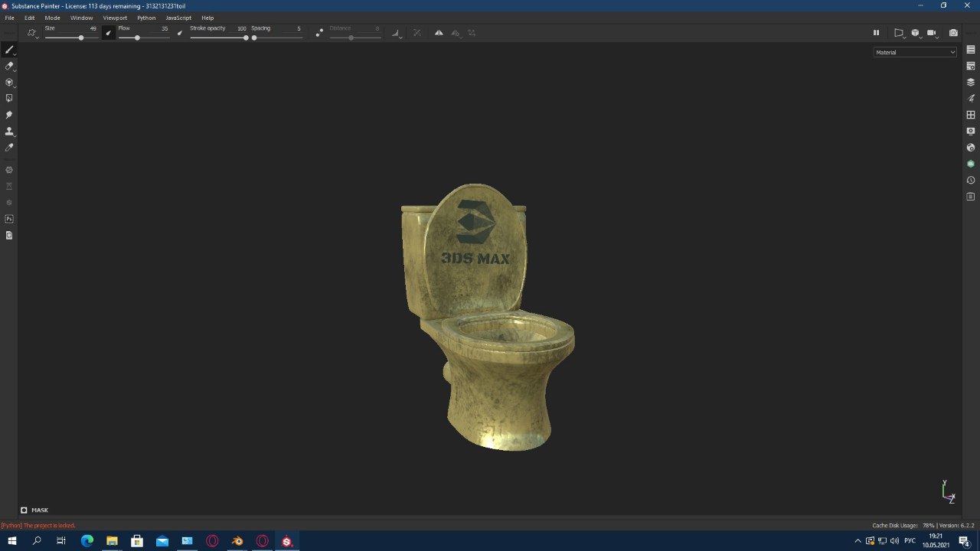The image size is (980, 551).
Task: Select the Projection tool
Action: pos(9,82)
